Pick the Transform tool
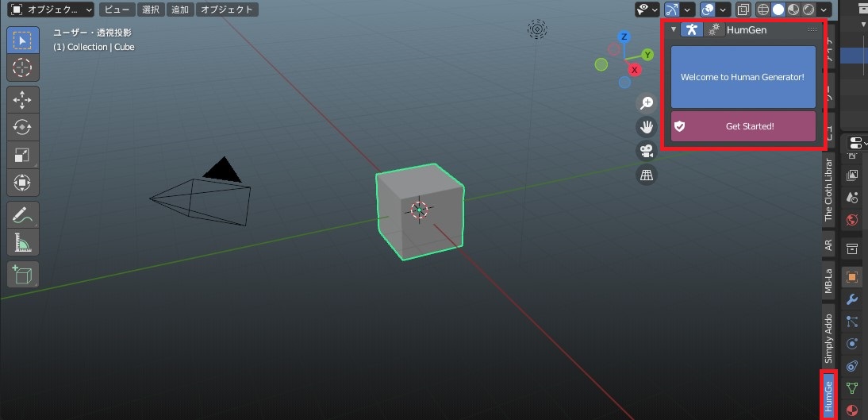 pos(23,183)
